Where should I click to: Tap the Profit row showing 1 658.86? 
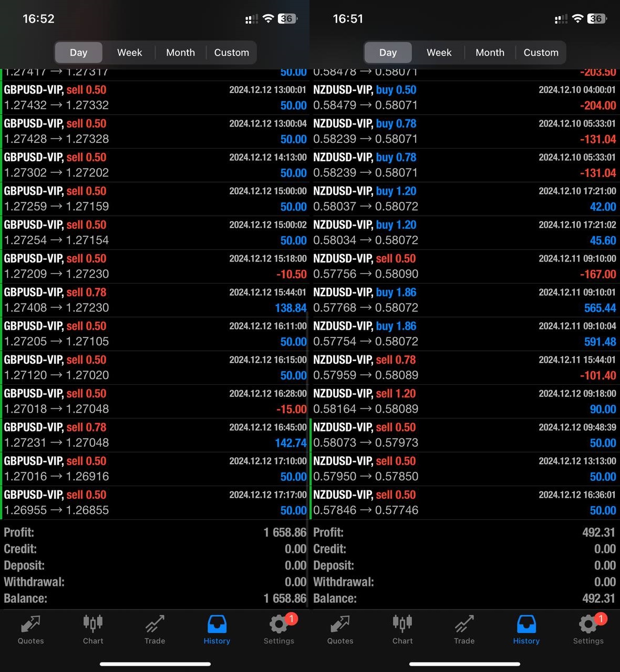coord(155,532)
